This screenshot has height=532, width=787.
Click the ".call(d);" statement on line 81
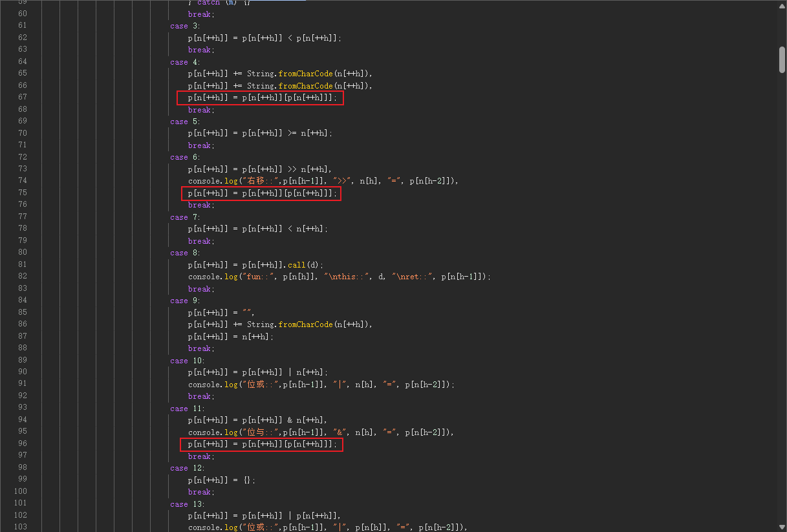(255, 264)
